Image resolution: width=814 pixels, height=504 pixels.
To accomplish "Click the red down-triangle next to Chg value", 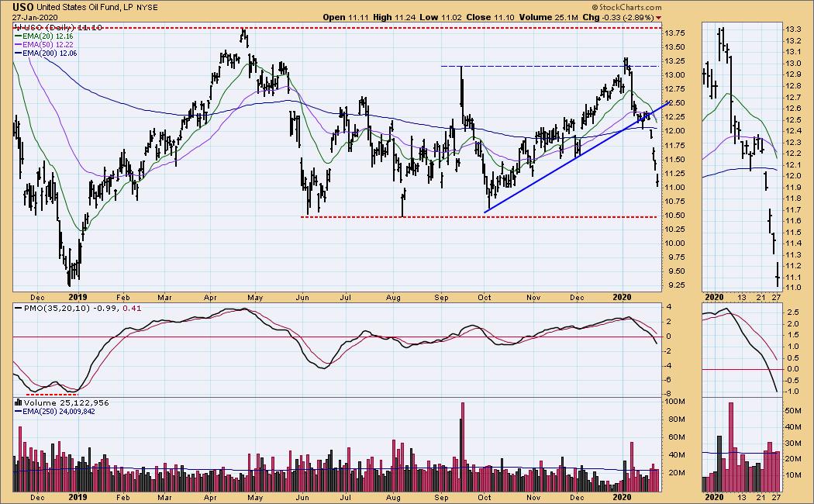I will pos(659,18).
